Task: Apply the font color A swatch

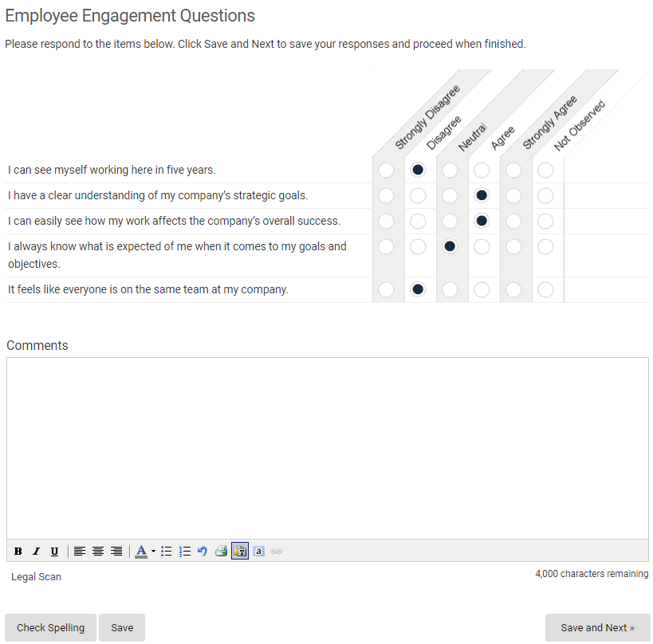Action: tap(141, 552)
